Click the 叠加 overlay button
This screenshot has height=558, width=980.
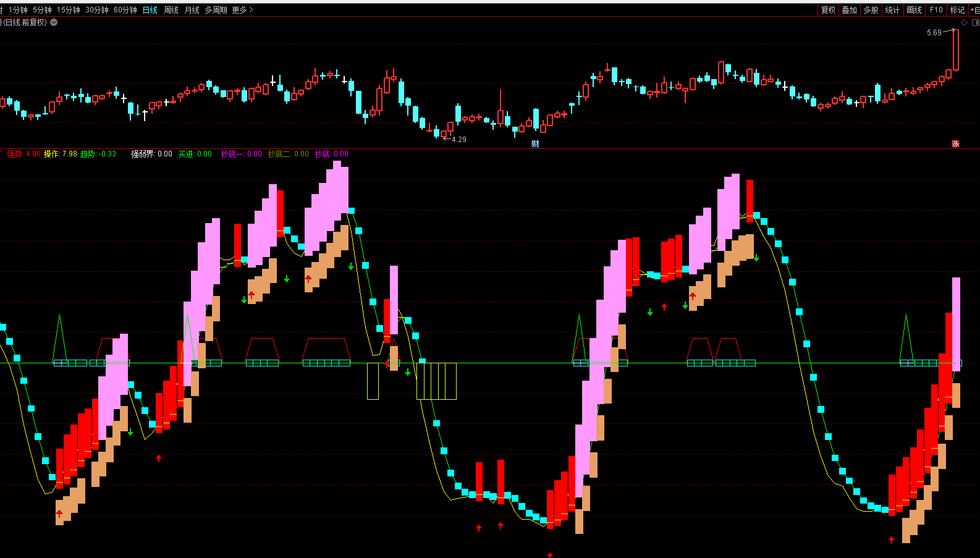(x=850, y=10)
